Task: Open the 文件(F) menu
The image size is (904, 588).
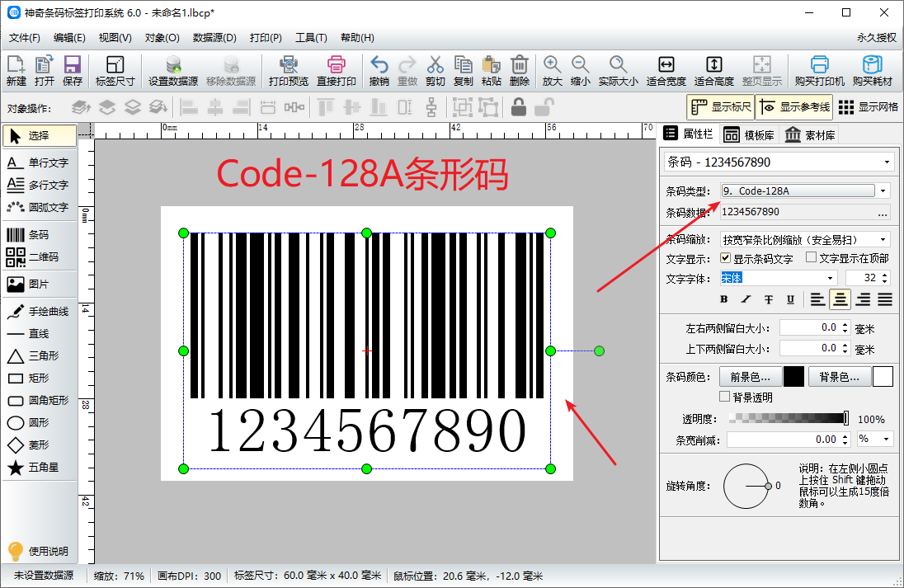Action: (x=24, y=38)
